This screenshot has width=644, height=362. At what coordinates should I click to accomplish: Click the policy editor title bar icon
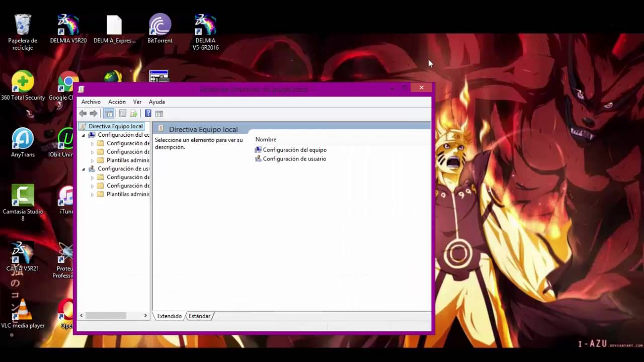point(82,89)
